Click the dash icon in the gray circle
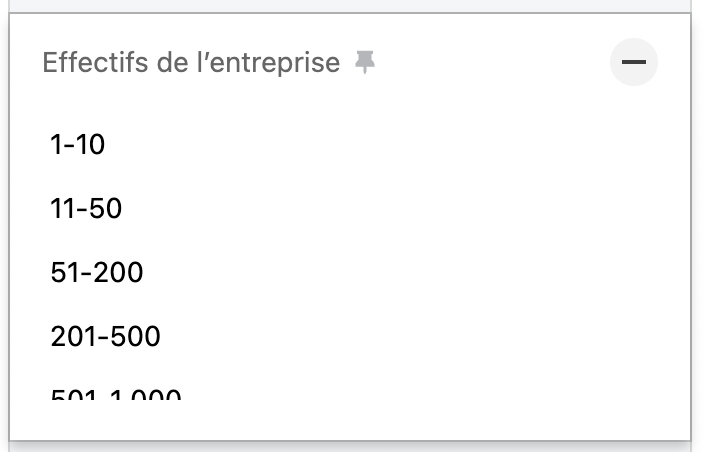This screenshot has width=704, height=452. [x=634, y=62]
